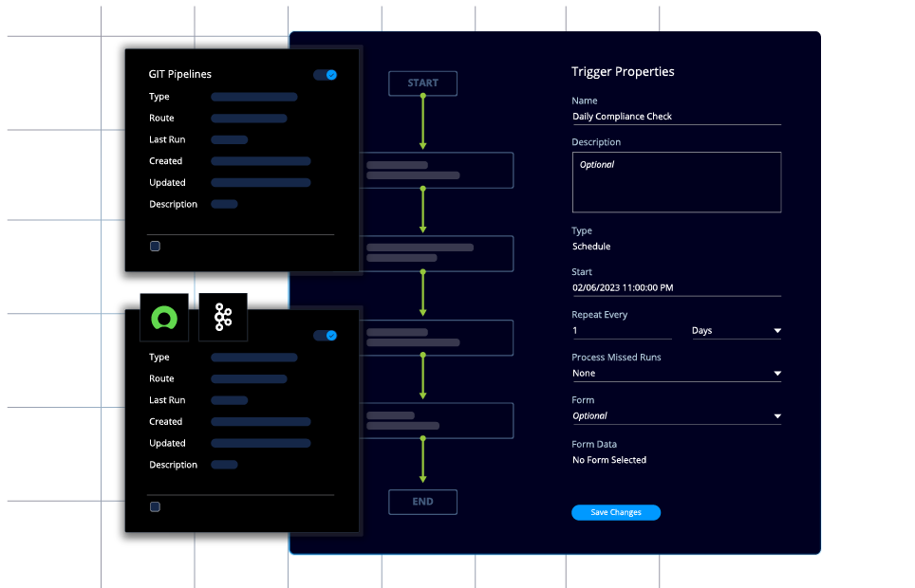Select the last workflow step before END
The image size is (915, 588).
coord(437,421)
